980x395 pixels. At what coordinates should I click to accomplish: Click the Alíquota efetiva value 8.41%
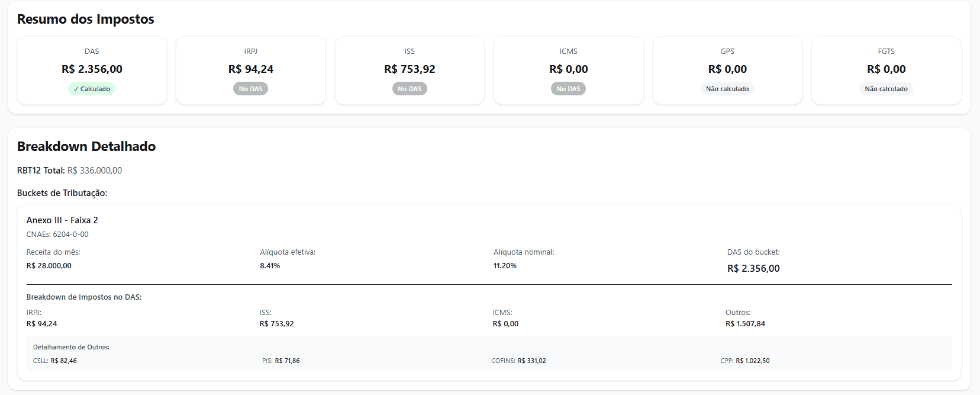pos(270,266)
